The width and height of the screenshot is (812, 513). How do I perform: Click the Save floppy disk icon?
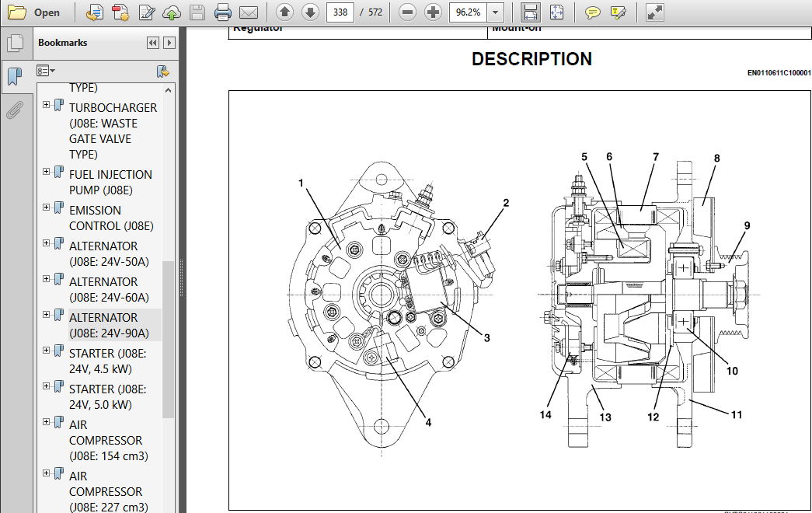click(x=197, y=12)
